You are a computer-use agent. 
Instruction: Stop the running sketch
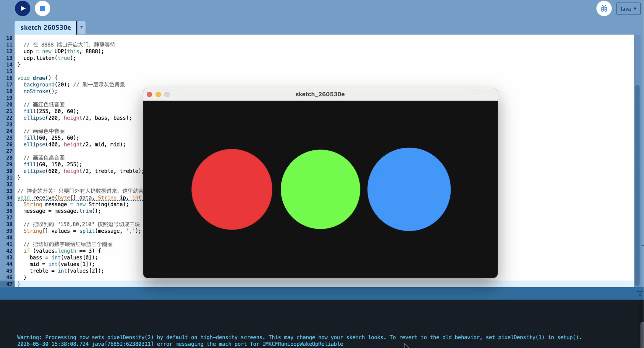click(x=43, y=8)
